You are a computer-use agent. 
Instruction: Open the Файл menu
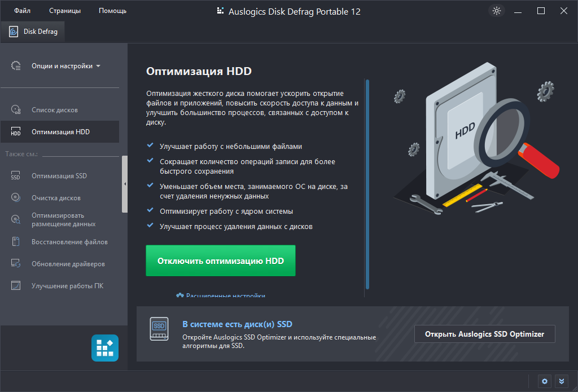(22, 11)
